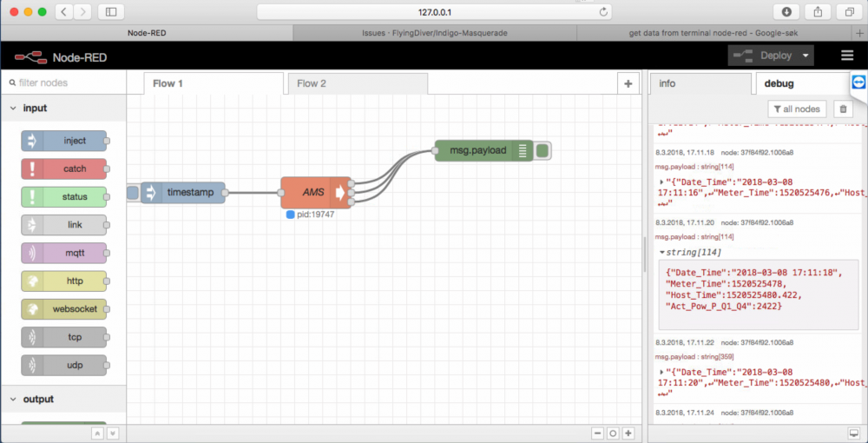
Task: Collapse the input palette category
Action: pos(14,109)
